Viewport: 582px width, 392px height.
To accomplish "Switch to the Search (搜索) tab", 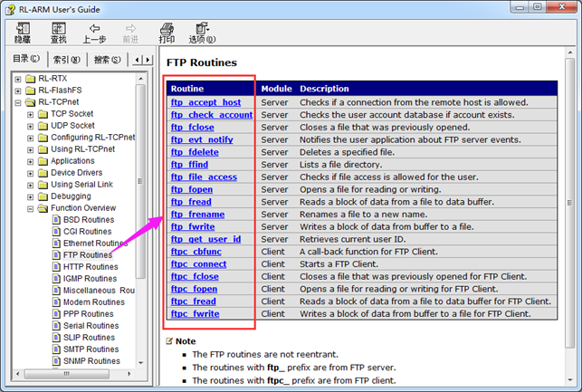I will (x=108, y=60).
